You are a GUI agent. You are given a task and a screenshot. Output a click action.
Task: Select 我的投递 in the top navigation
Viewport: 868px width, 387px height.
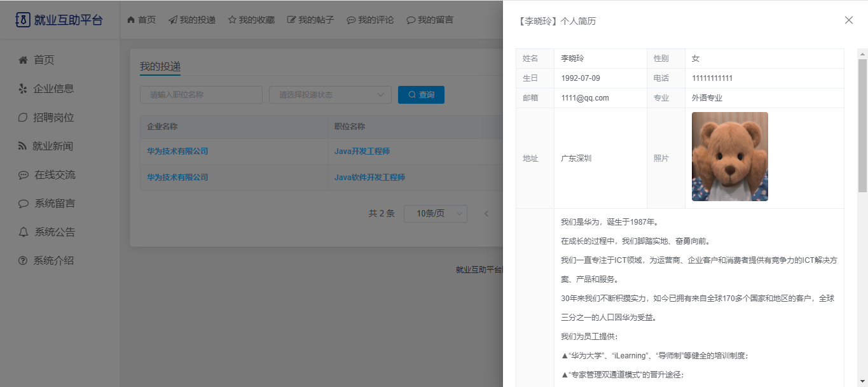click(192, 20)
